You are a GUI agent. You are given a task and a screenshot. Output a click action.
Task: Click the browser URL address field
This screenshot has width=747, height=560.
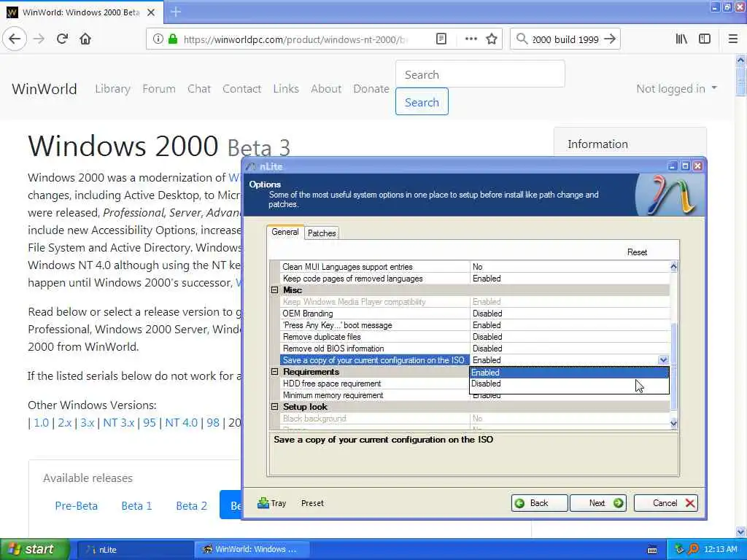[295, 39]
